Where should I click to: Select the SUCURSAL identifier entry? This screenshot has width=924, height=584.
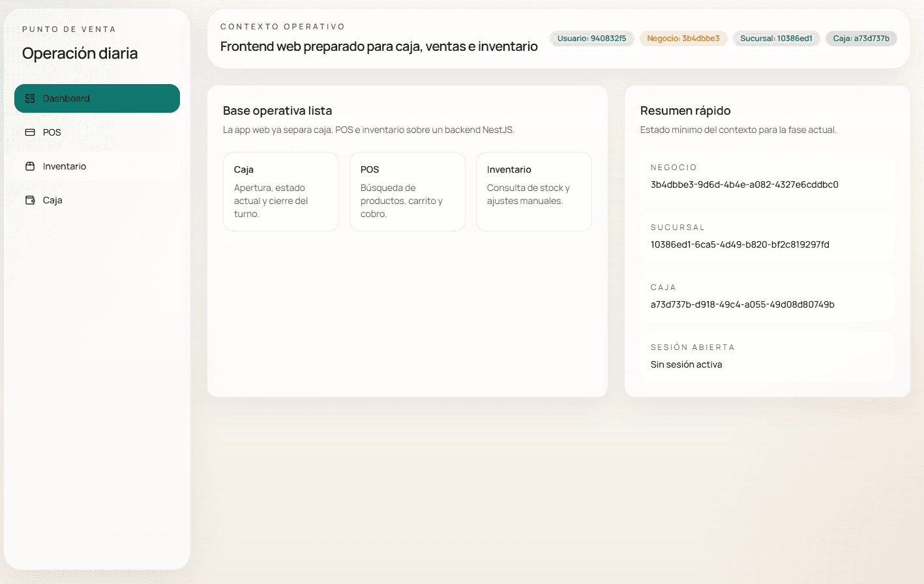click(x=767, y=236)
